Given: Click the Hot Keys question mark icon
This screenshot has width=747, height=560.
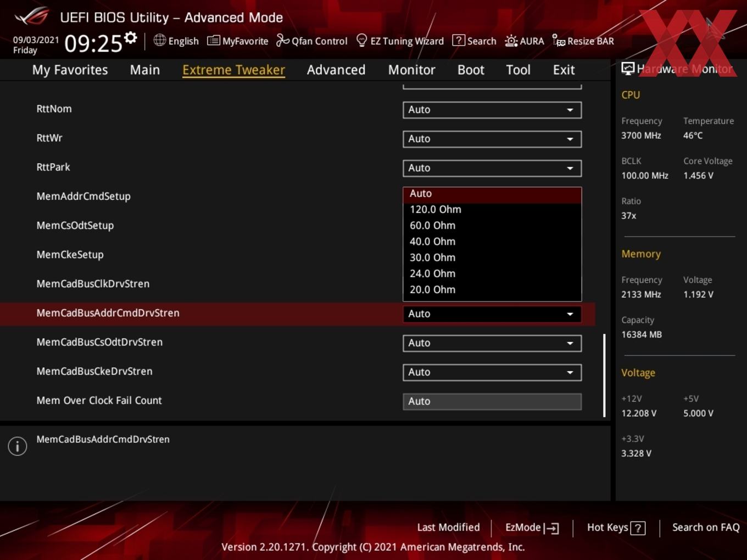Looking at the screenshot, I should 638,528.
